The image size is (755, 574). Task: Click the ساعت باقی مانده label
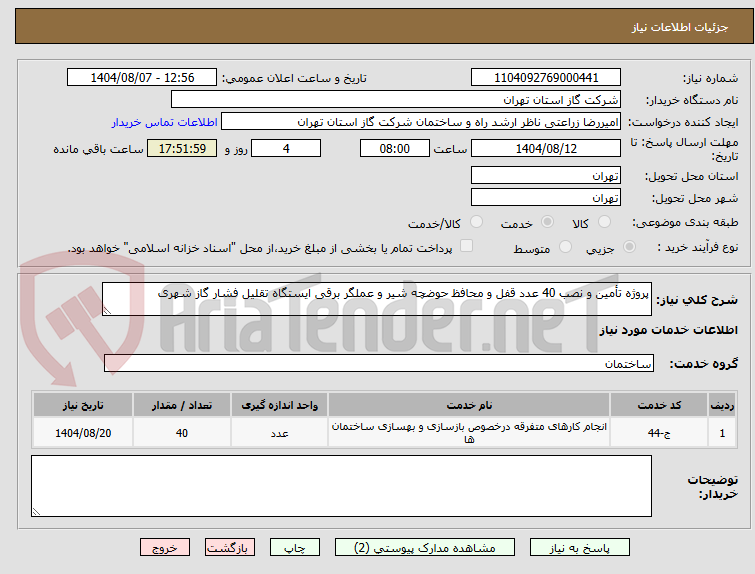[x=98, y=149]
